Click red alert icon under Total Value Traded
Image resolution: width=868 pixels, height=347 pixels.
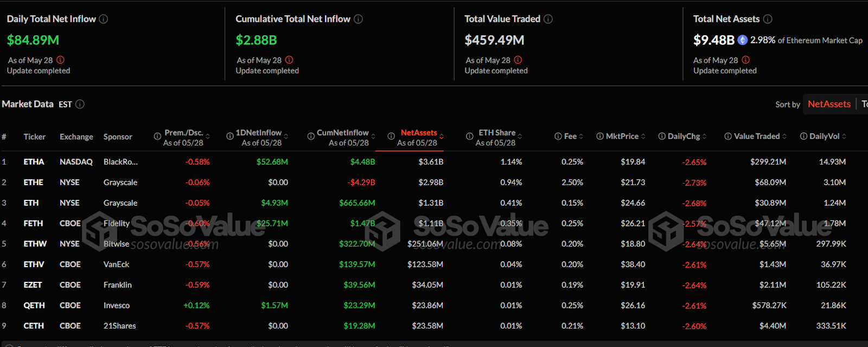point(518,60)
